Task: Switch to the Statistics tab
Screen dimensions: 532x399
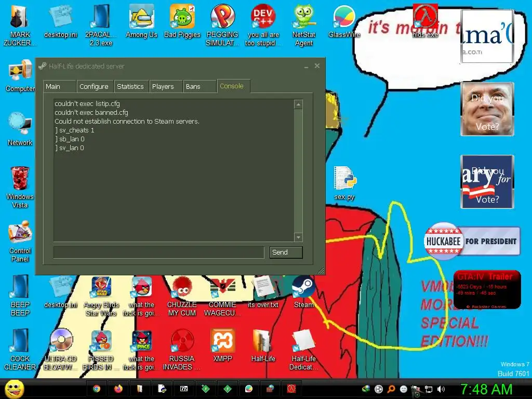Action: tap(131, 87)
